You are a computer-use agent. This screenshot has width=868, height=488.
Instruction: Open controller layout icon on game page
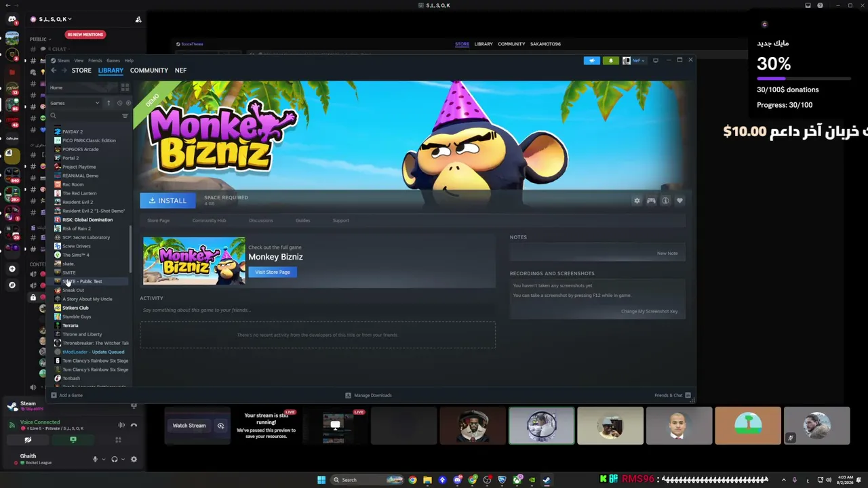point(651,201)
